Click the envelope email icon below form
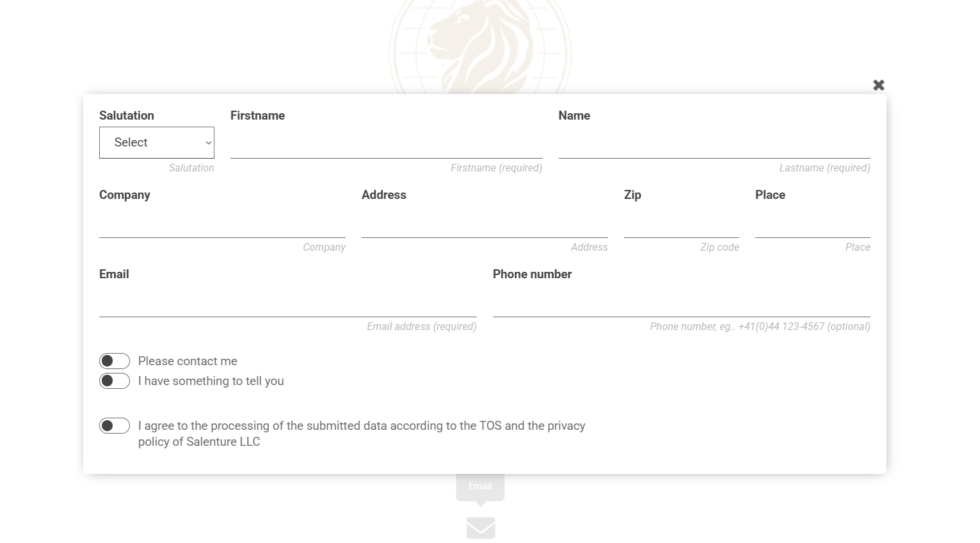The image size is (980, 543). tap(481, 528)
